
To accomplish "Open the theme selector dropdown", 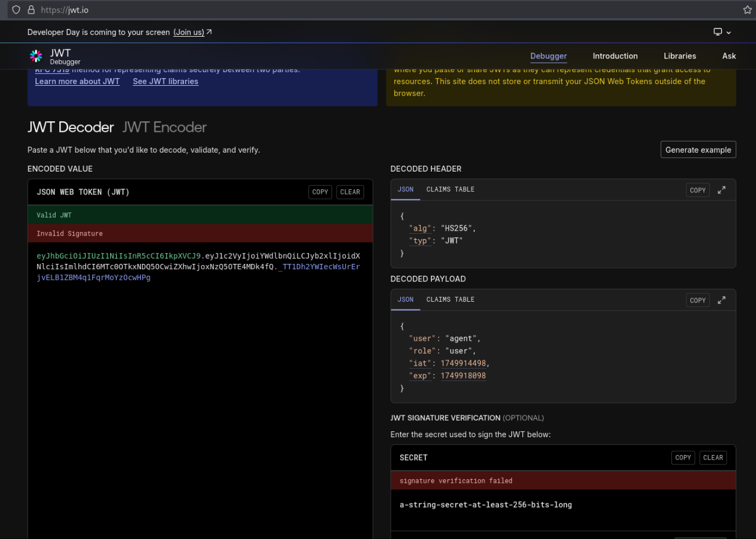I will coord(722,32).
